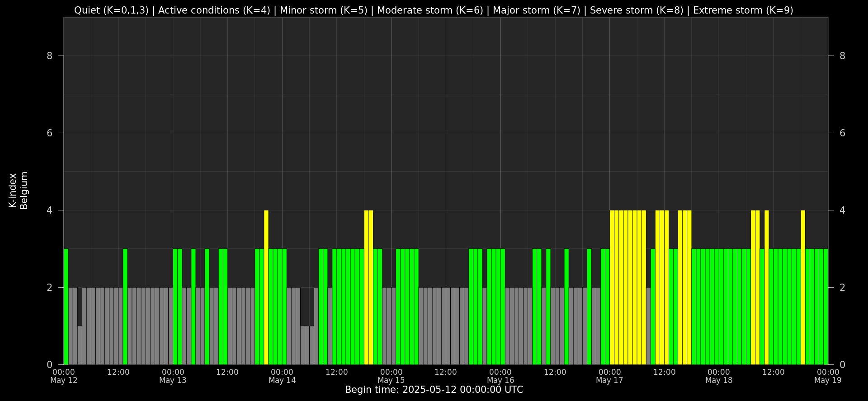Click the 'May 14' date label on x-axis
The width and height of the screenshot is (868, 401).
[282, 380]
